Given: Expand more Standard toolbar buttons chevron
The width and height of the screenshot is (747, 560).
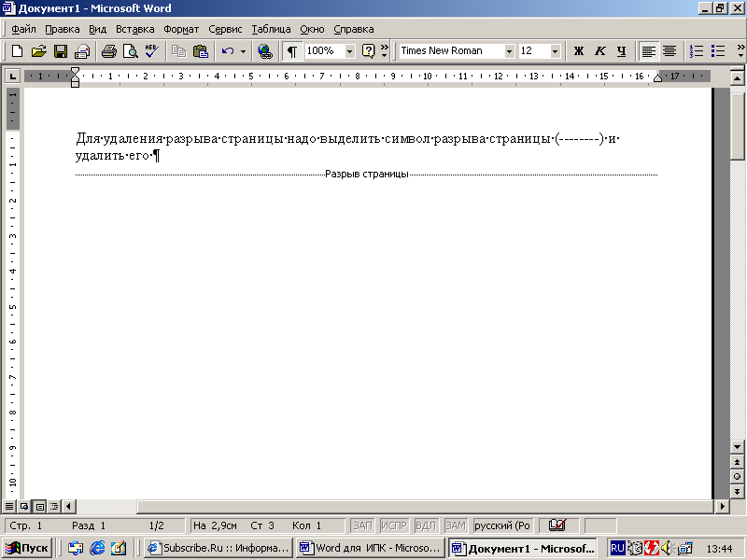Looking at the screenshot, I should (x=385, y=51).
